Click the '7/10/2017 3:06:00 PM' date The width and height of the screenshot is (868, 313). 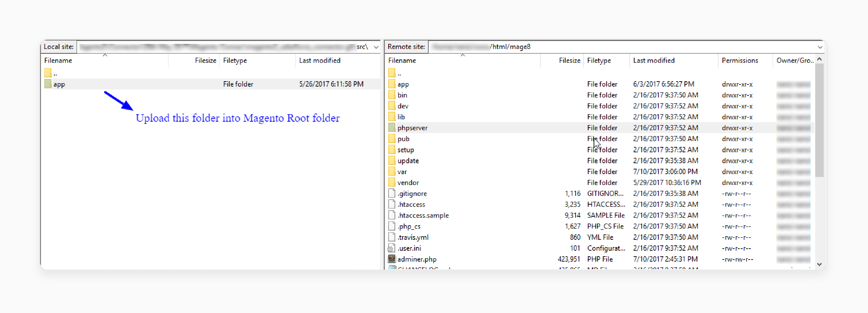(x=665, y=171)
